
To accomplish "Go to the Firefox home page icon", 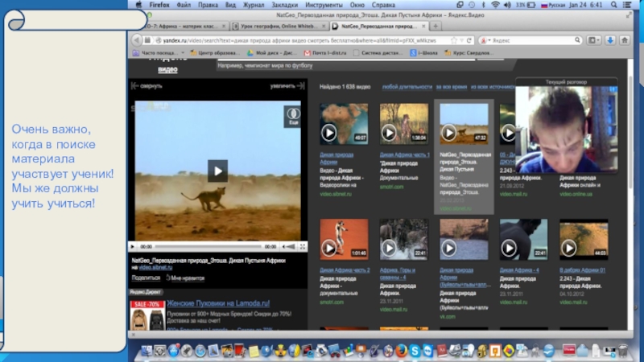I will 625,40.
